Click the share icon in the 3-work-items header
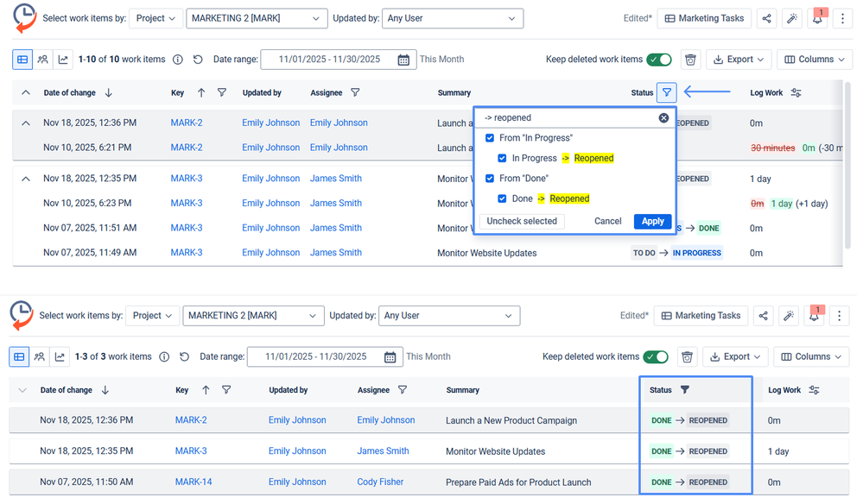The image size is (863, 504). (764, 316)
